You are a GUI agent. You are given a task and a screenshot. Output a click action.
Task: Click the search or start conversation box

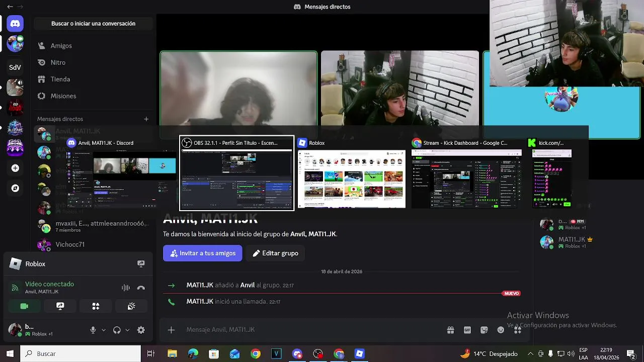pyautogui.click(x=93, y=24)
